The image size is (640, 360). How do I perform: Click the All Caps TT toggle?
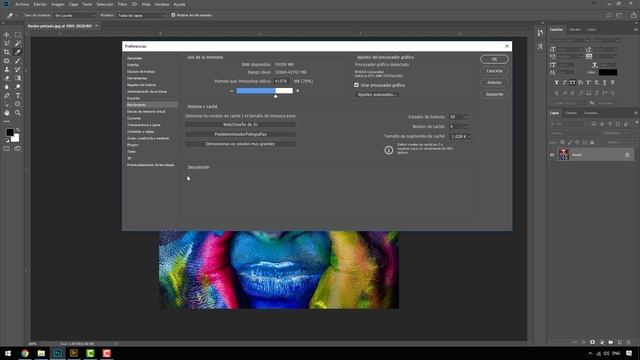pos(573,82)
